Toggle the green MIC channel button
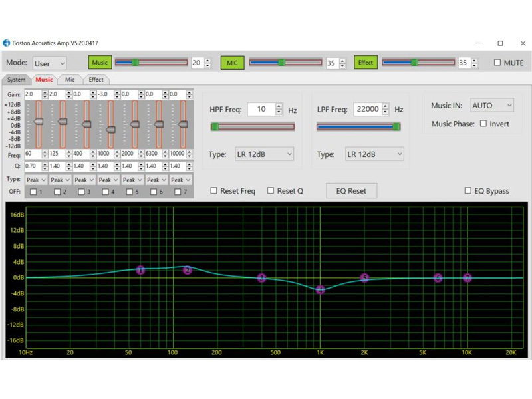 [x=232, y=63]
